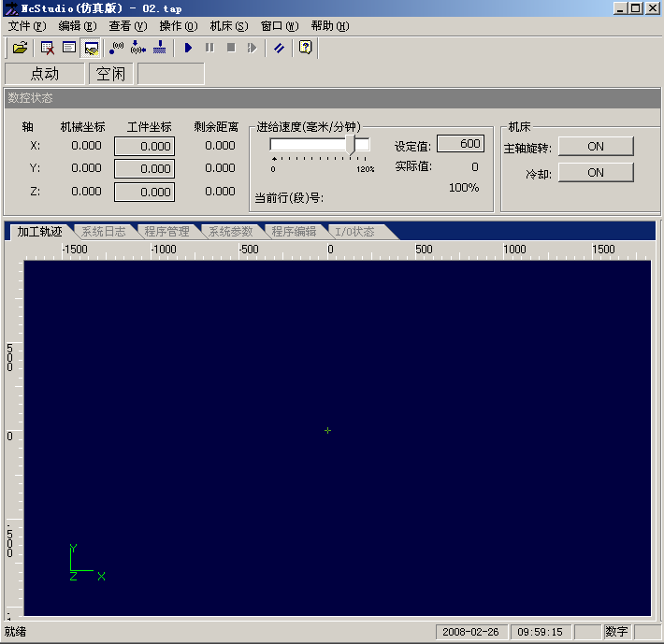Open the 文件 (File) menu
The width and height of the screenshot is (664, 644).
click(26, 26)
